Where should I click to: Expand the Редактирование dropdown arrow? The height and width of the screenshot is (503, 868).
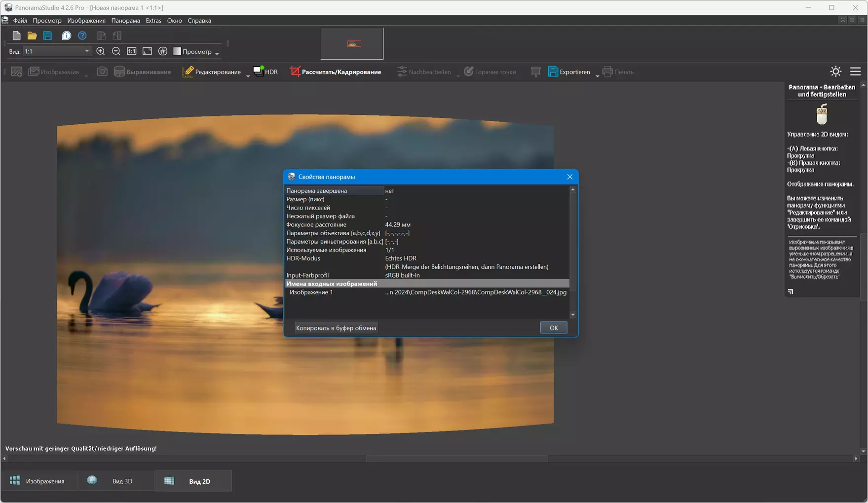[x=248, y=75]
